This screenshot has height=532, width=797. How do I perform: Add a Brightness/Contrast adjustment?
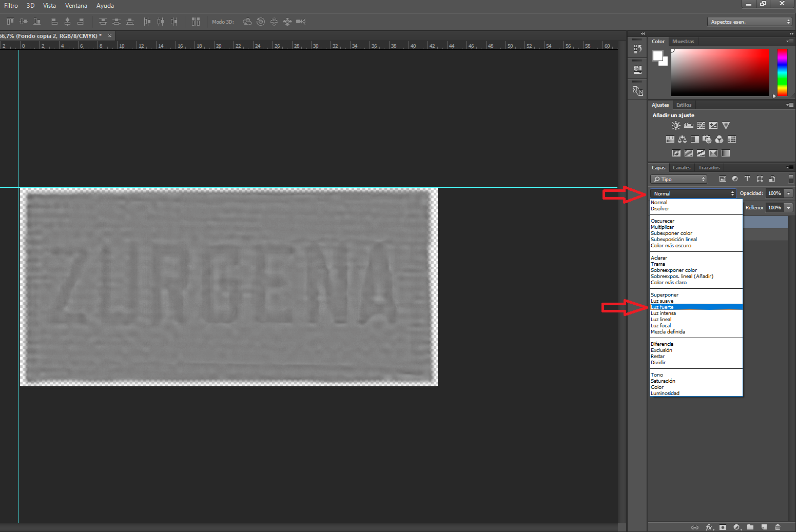[676, 125]
